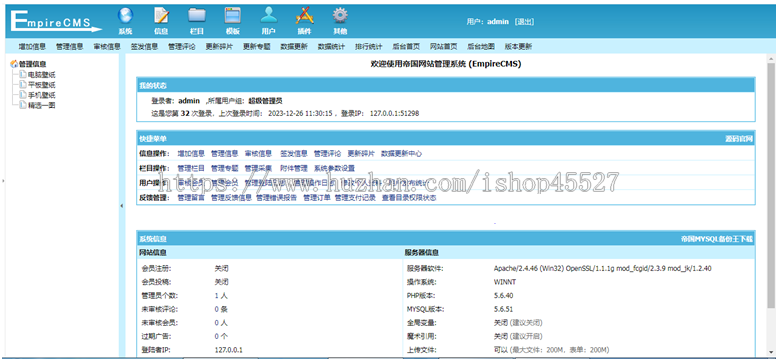Open 管理反馈信息 link
Image resolution: width=778 pixels, height=361 pixels.
click(x=232, y=198)
